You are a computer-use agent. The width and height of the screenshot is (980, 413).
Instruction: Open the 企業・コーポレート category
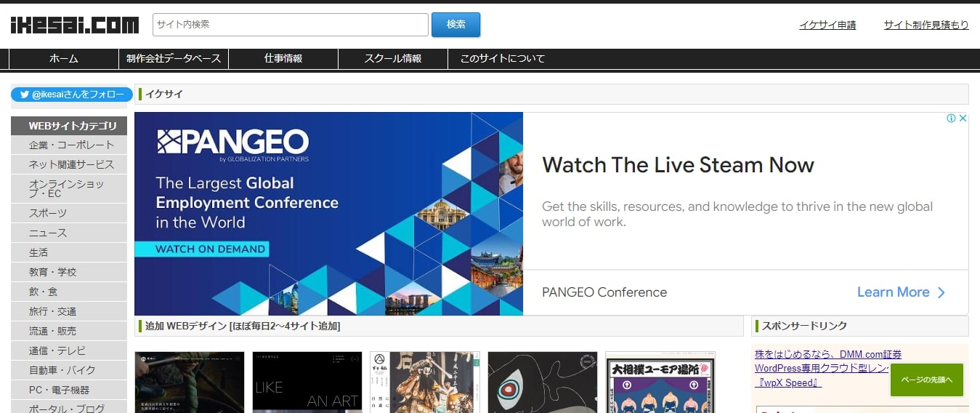69,145
